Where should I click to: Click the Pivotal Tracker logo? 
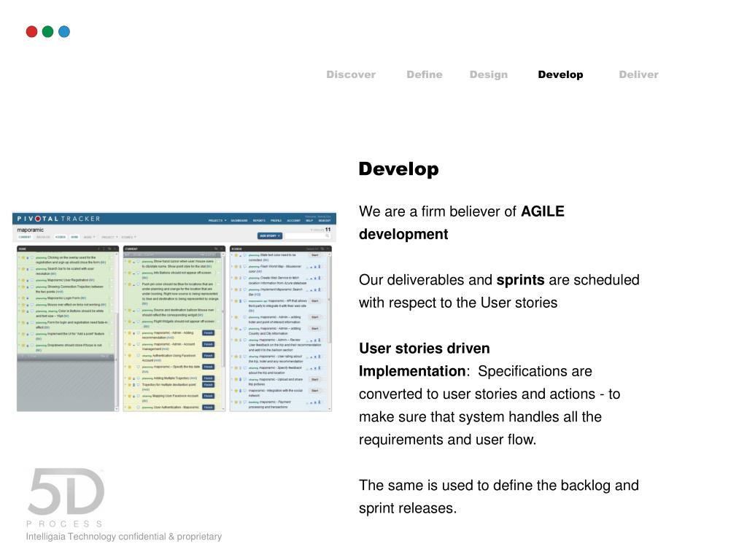click(x=58, y=219)
